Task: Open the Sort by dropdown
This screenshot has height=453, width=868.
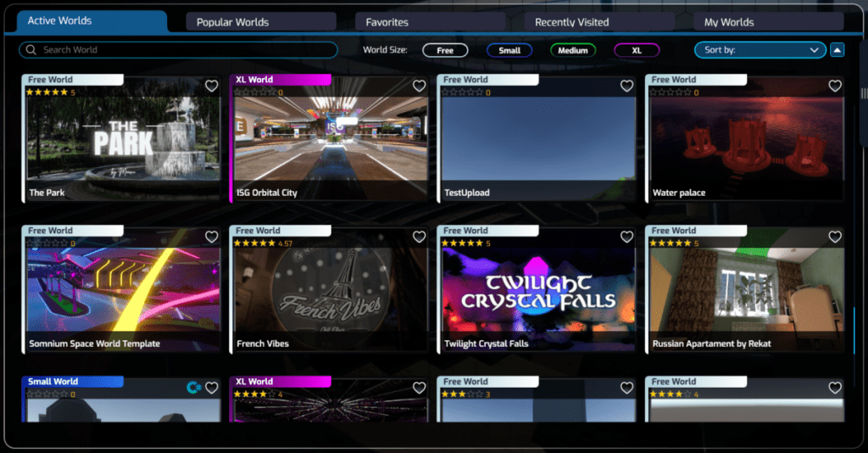Action: pyautogui.click(x=759, y=50)
